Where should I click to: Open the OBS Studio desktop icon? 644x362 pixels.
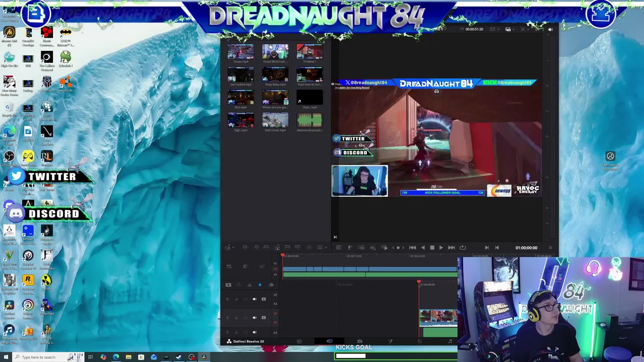9,158
